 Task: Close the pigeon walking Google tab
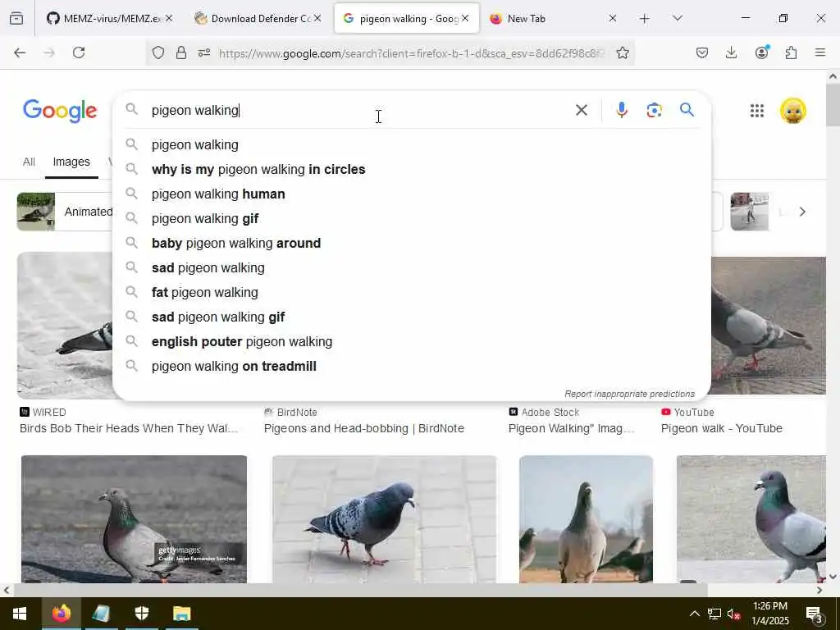point(466,19)
